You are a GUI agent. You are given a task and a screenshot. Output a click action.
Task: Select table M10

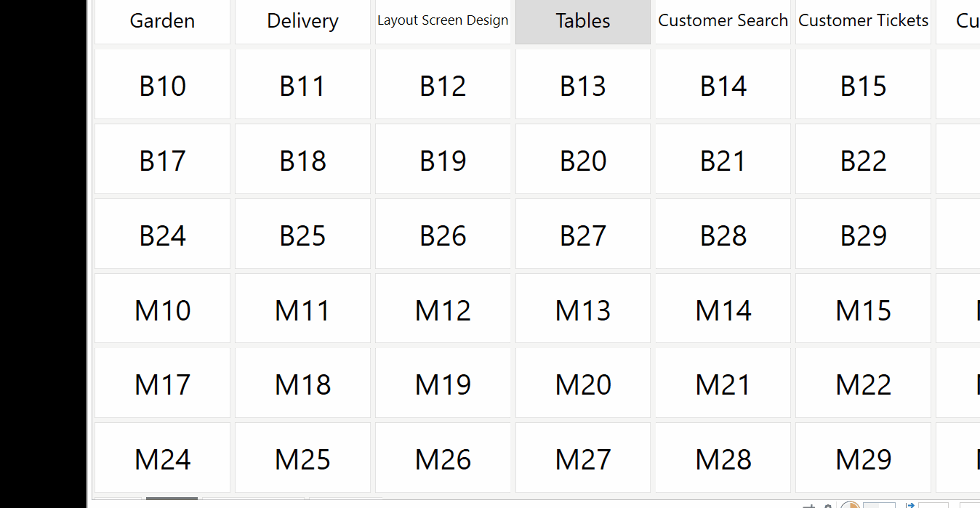[x=162, y=308]
